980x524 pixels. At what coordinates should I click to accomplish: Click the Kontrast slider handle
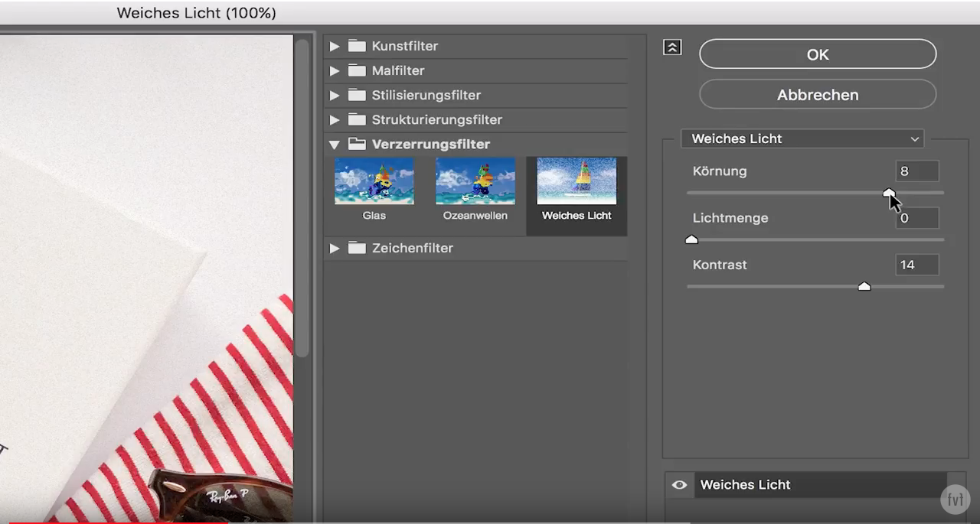click(x=864, y=286)
